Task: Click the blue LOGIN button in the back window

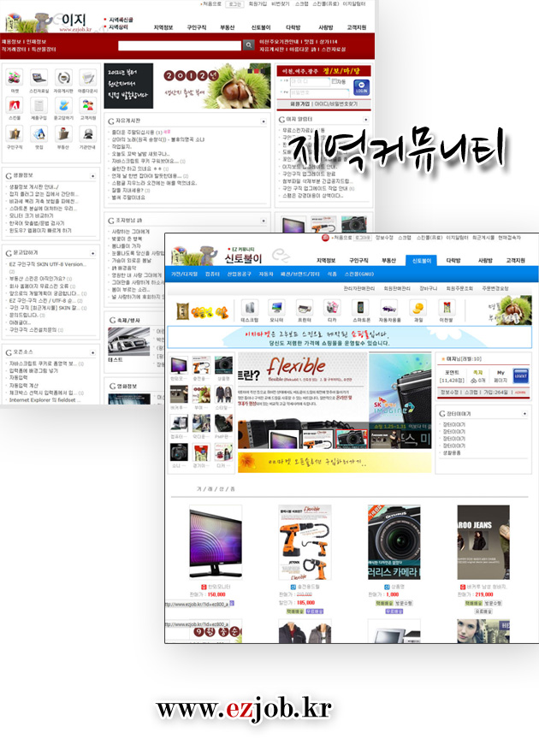Action: click(x=361, y=87)
